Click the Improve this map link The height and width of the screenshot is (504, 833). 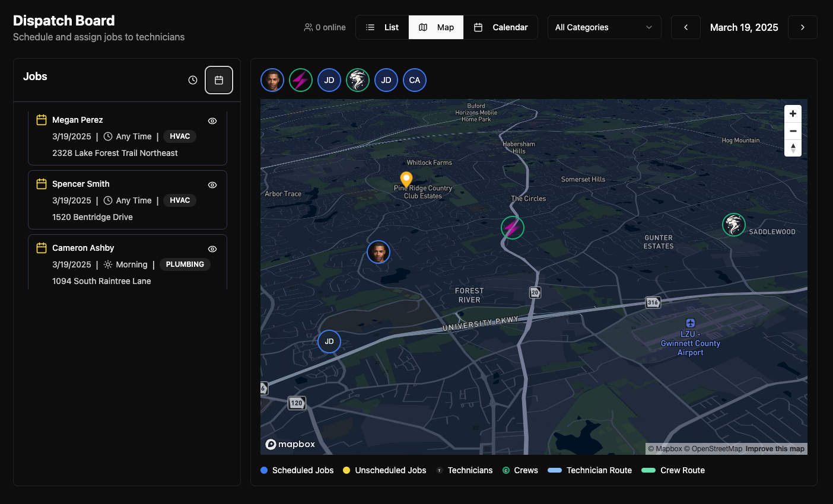(x=775, y=449)
